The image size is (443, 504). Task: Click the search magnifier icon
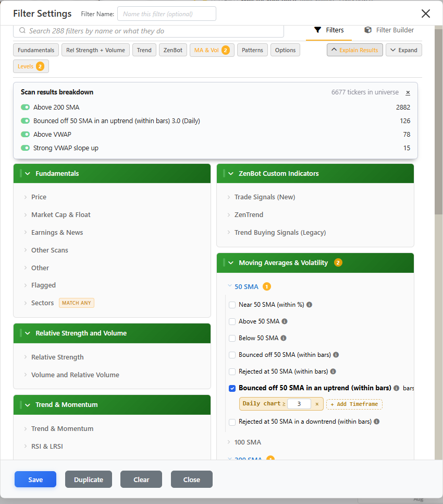pyautogui.click(x=22, y=31)
